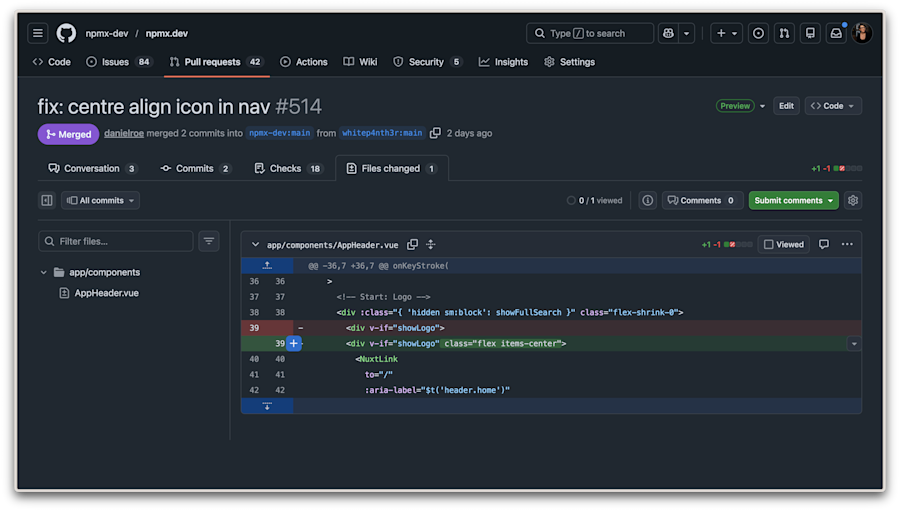Open the line 39 action dropdown at the right edge

pos(854,344)
